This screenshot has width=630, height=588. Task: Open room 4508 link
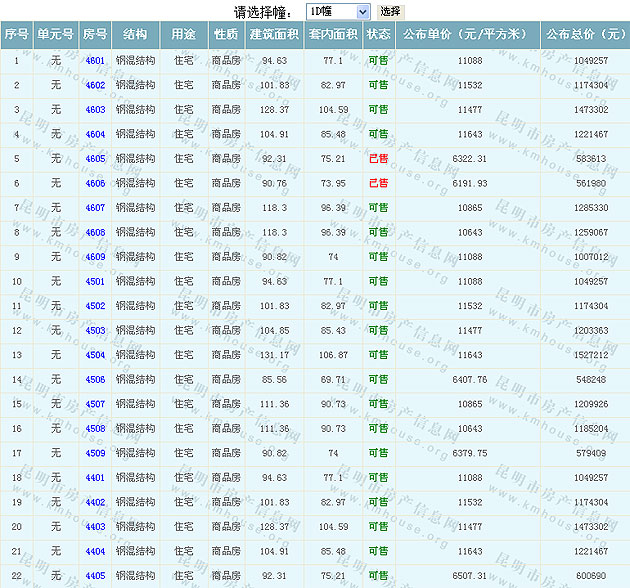(x=95, y=428)
